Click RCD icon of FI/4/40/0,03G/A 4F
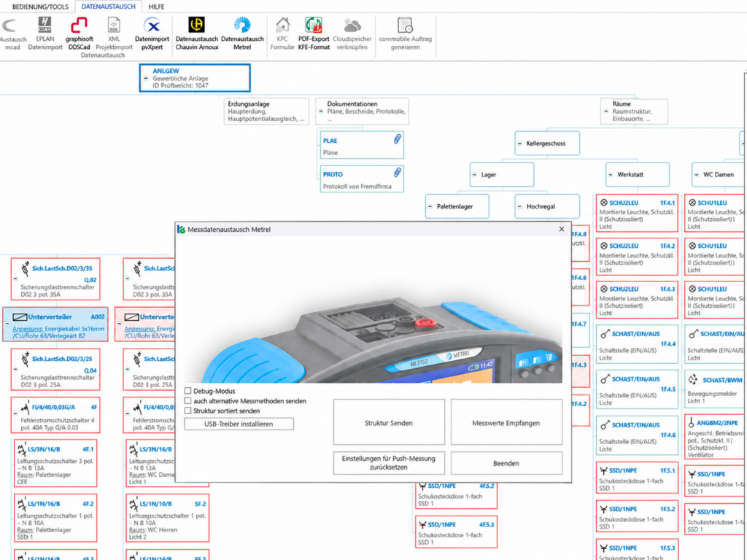The width and height of the screenshot is (747, 560). (x=24, y=408)
